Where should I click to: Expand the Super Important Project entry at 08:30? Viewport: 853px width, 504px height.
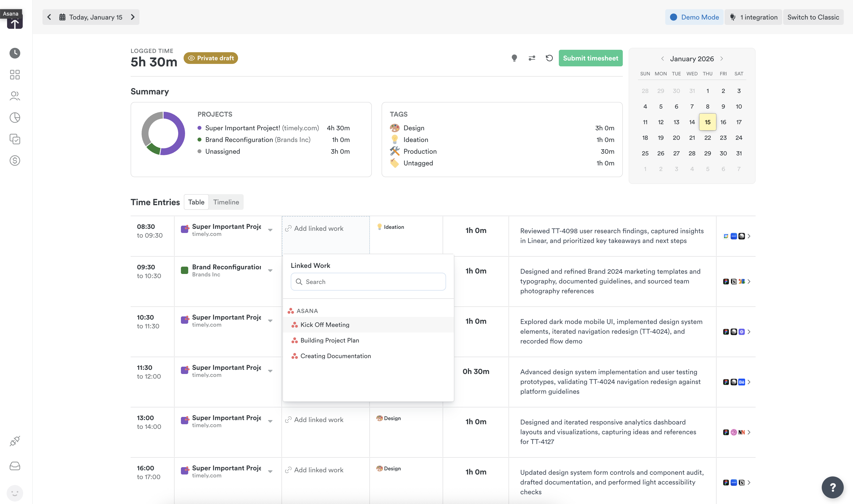pyautogui.click(x=270, y=230)
